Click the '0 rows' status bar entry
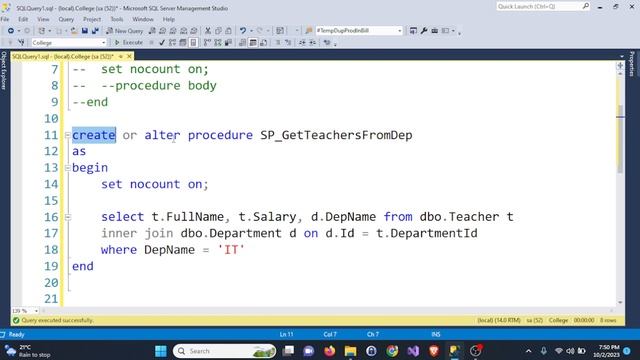The image size is (640, 360). 608,320
